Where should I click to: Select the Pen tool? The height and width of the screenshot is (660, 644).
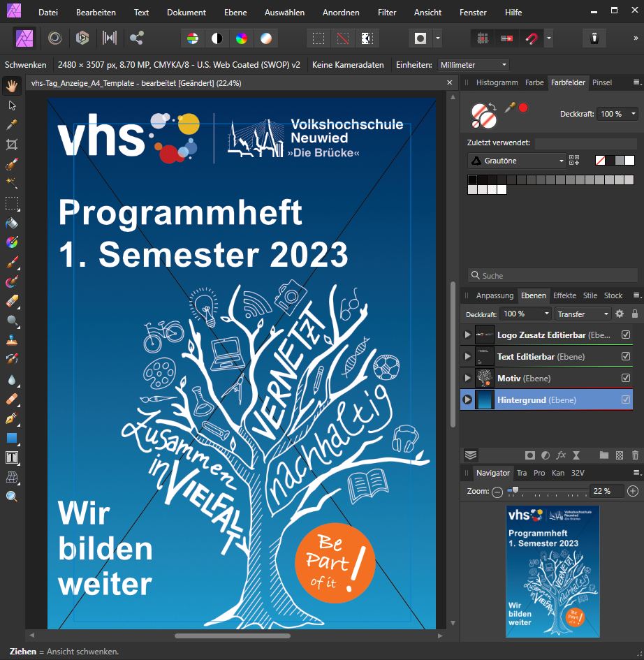12,418
